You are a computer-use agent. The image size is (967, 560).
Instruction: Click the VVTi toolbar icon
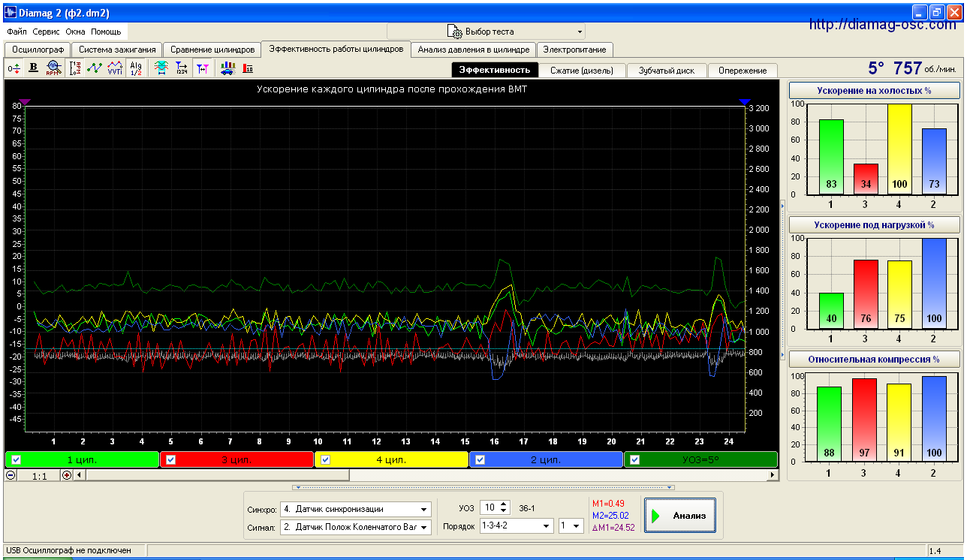pyautogui.click(x=115, y=68)
